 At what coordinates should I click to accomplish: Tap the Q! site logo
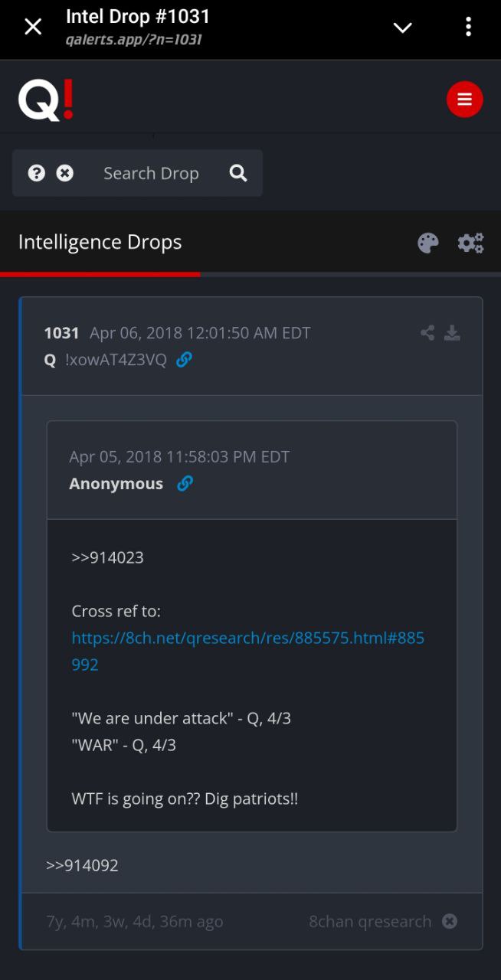[x=46, y=100]
